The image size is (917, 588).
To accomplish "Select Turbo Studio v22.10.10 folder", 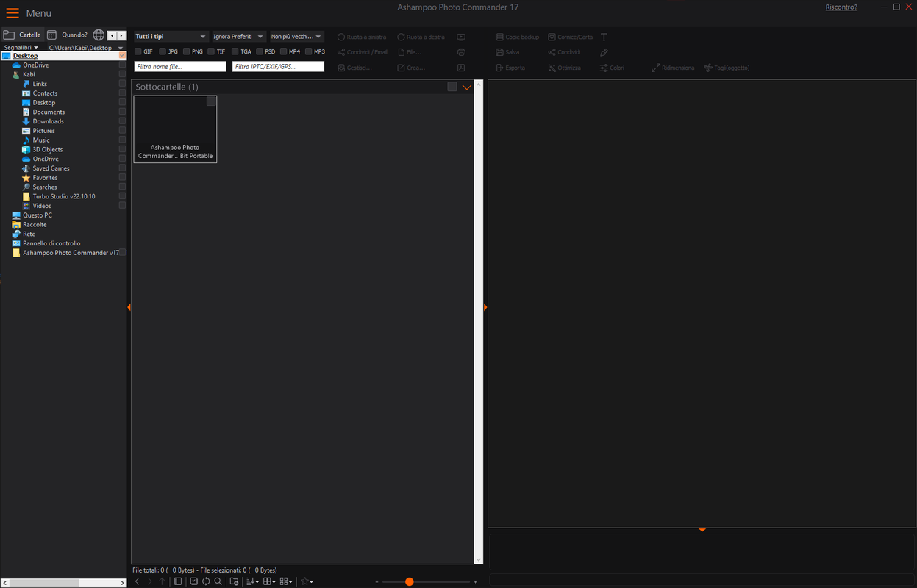I will pyautogui.click(x=63, y=196).
